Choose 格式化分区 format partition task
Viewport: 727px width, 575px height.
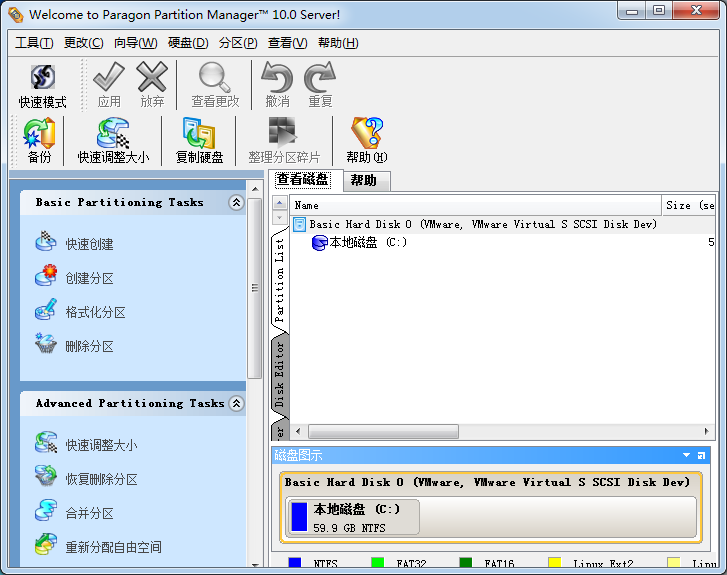[x=80, y=312]
